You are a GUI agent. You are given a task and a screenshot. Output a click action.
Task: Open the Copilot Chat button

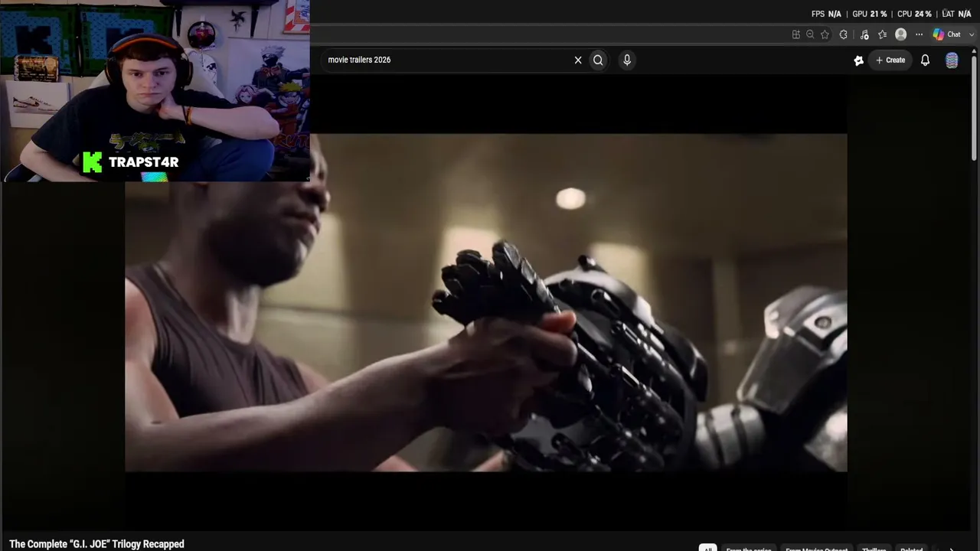tap(946, 34)
